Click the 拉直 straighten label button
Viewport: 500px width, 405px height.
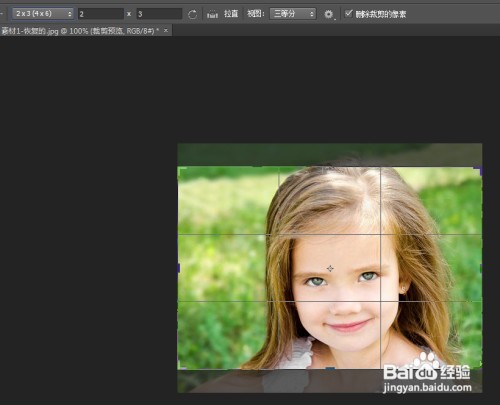[231, 14]
